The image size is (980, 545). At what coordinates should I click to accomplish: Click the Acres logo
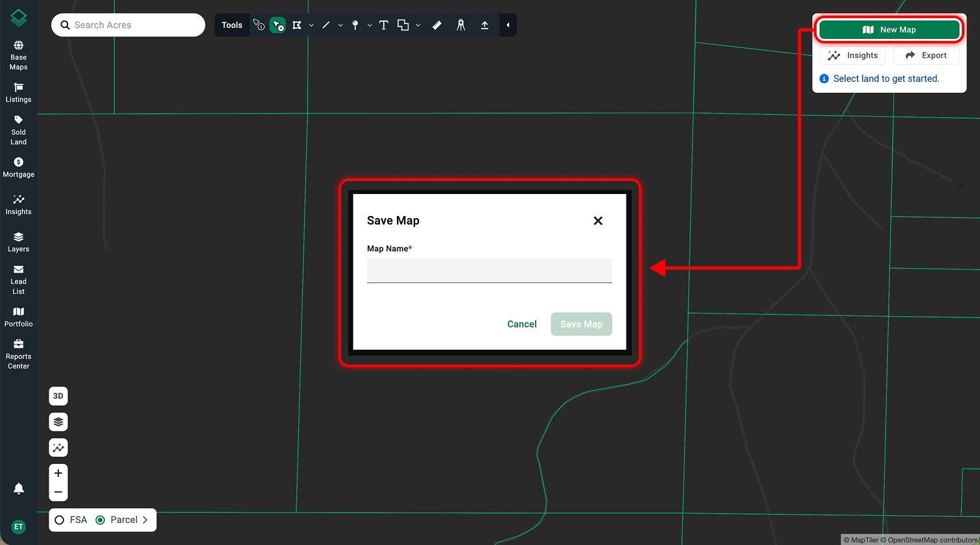tap(19, 18)
